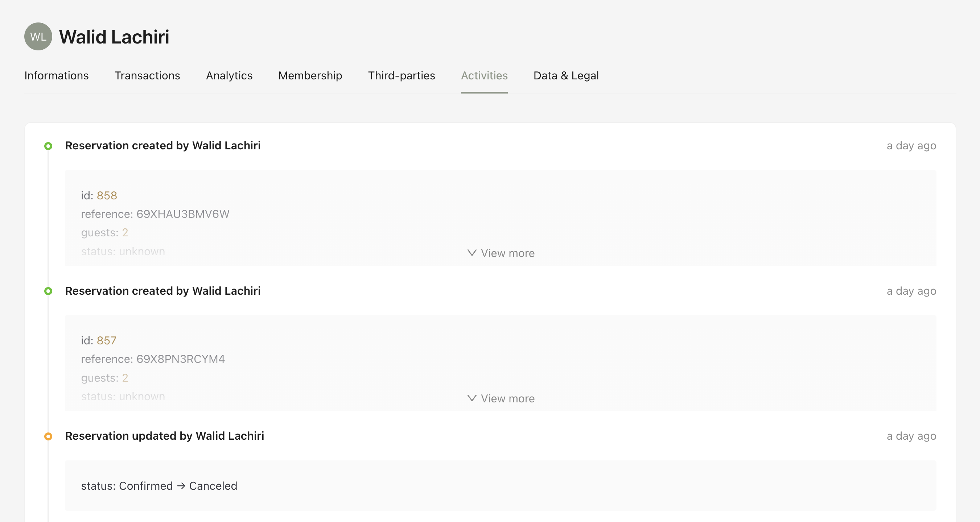Click orange marker of reservation updated entry

48,436
